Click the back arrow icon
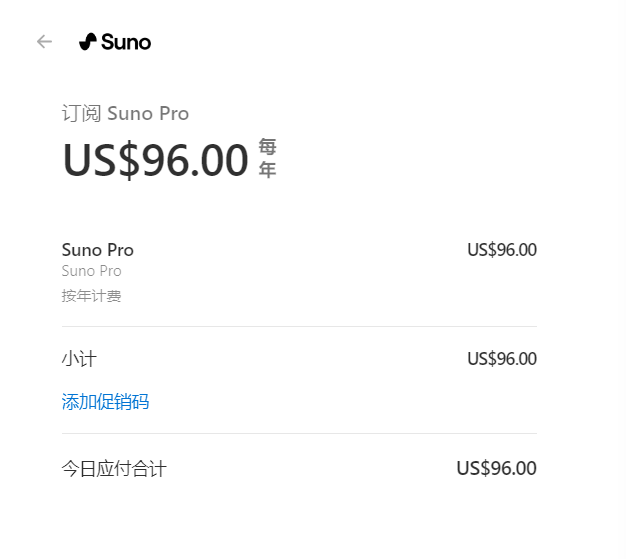This screenshot has height=559, width=626. click(x=44, y=41)
